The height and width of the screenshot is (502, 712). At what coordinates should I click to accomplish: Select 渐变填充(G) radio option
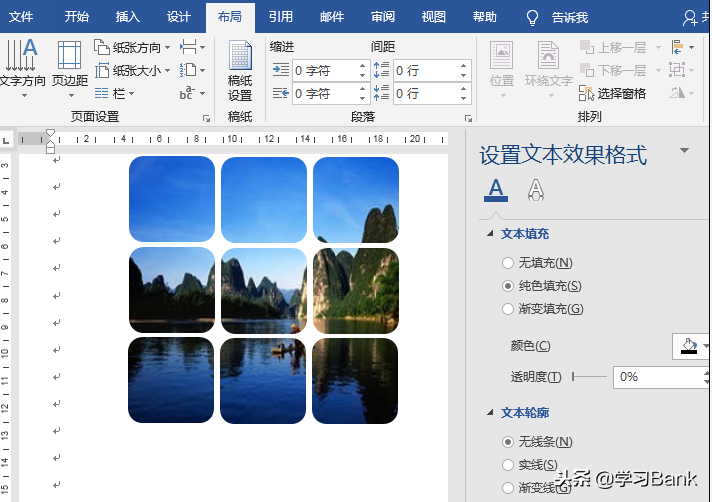(x=508, y=309)
